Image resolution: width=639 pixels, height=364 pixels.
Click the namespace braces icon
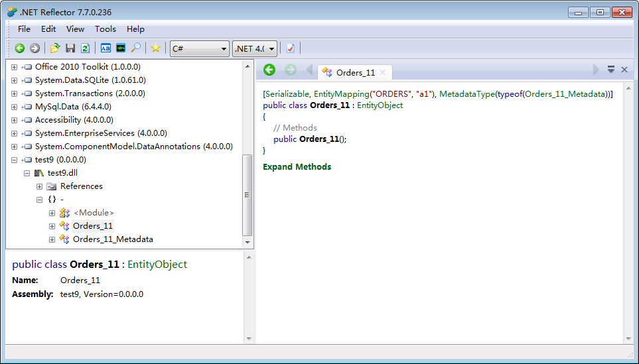pyautogui.click(x=52, y=200)
